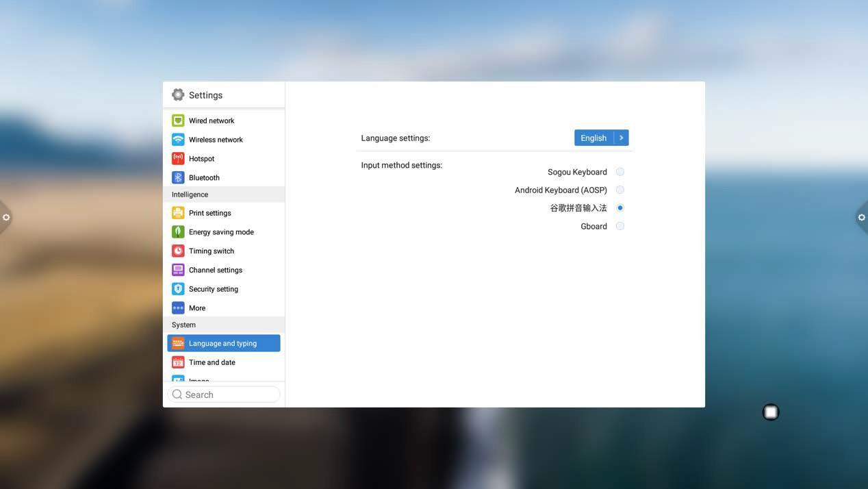
Task: Expand the left edge side toolbar handle
Action: tap(5, 217)
